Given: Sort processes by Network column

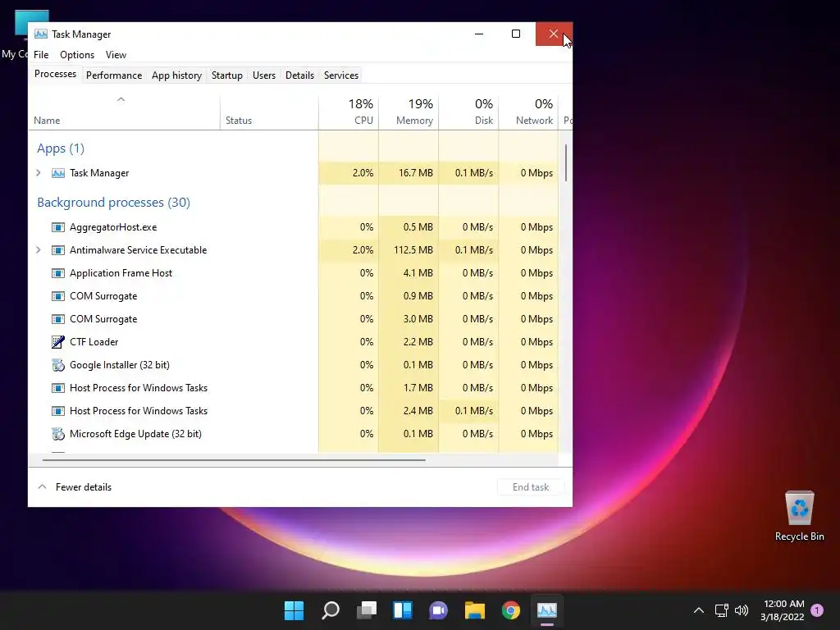Looking at the screenshot, I should pyautogui.click(x=529, y=112).
